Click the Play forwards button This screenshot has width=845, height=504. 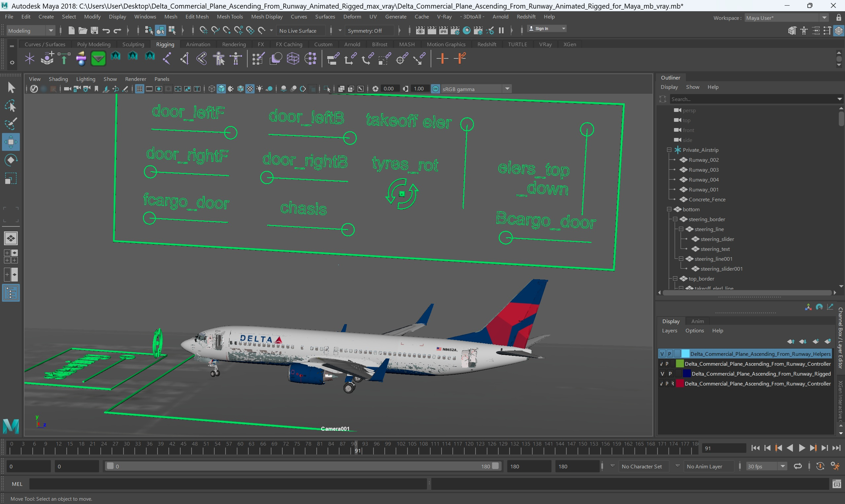click(801, 448)
